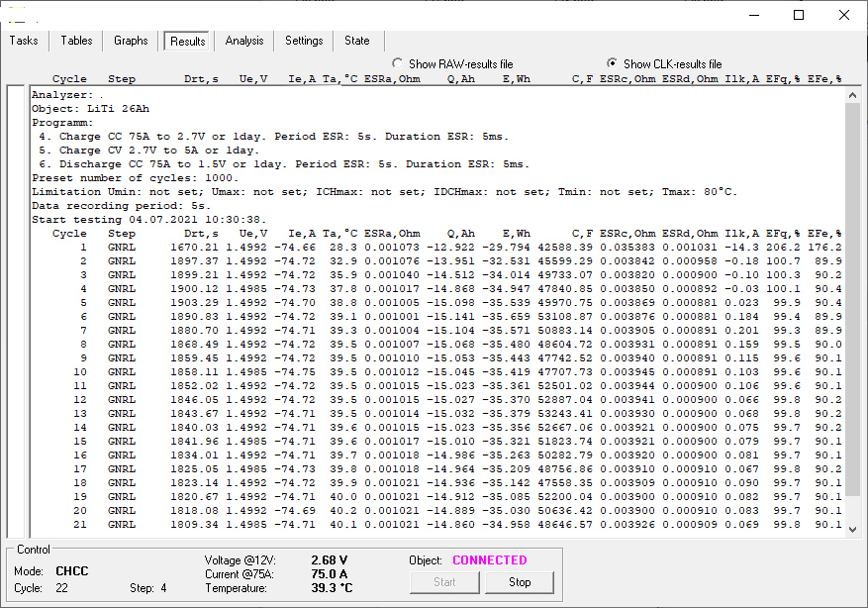Viewport: 868px width, 608px height.
Task: Click cycle 17 capacitance value 48756.86
Action: tap(564, 469)
